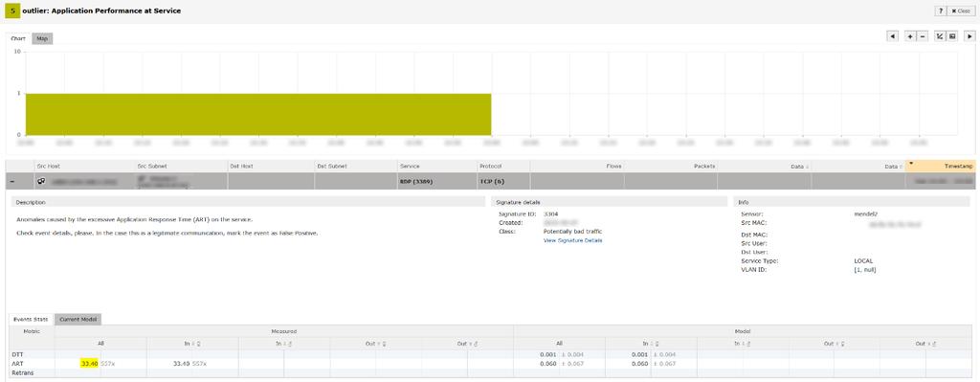Move chart to previous time range
Image resolution: width=980 pixels, height=382 pixels.
pyautogui.click(x=893, y=37)
